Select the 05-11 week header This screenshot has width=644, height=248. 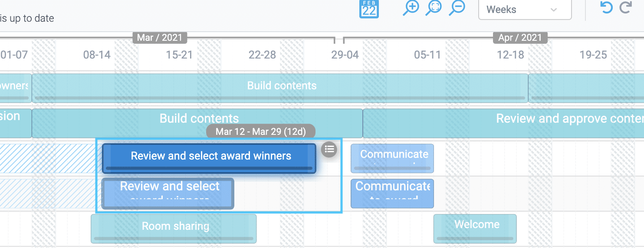pyautogui.click(x=427, y=55)
